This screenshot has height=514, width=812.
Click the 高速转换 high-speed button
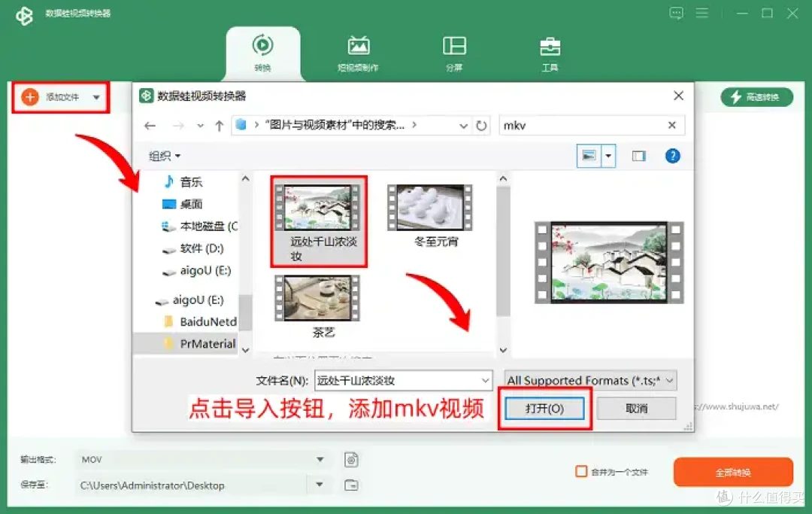tap(756, 97)
